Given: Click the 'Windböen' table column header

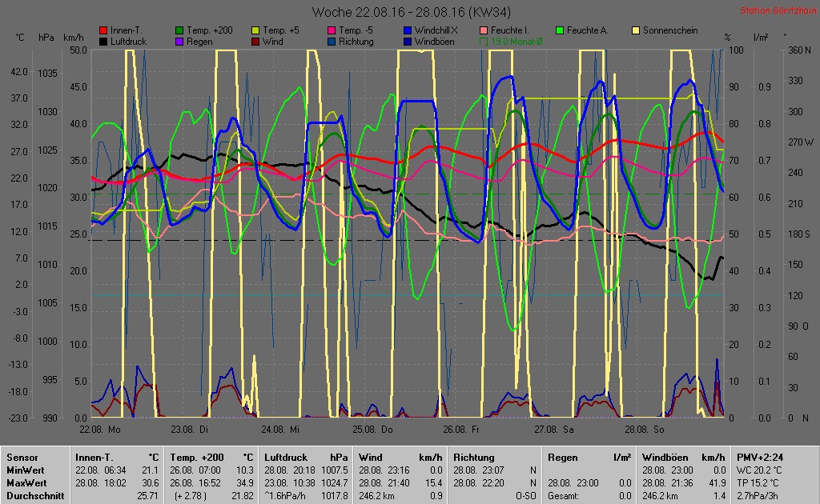Looking at the screenshot, I should coord(665,458).
